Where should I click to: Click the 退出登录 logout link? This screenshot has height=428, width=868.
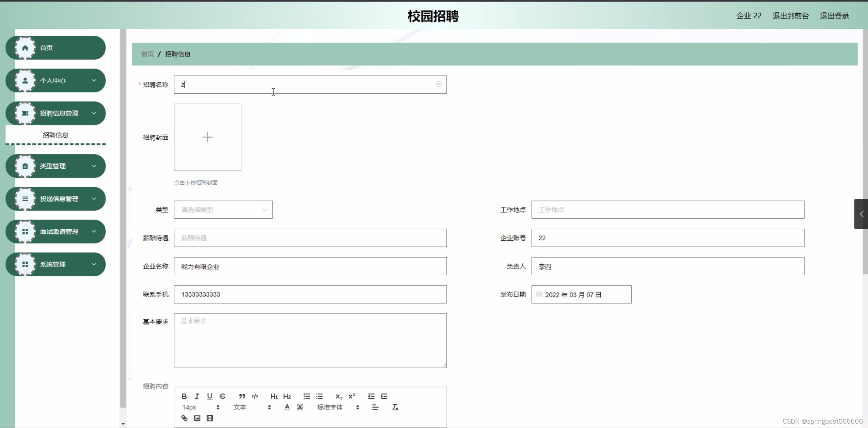(834, 16)
